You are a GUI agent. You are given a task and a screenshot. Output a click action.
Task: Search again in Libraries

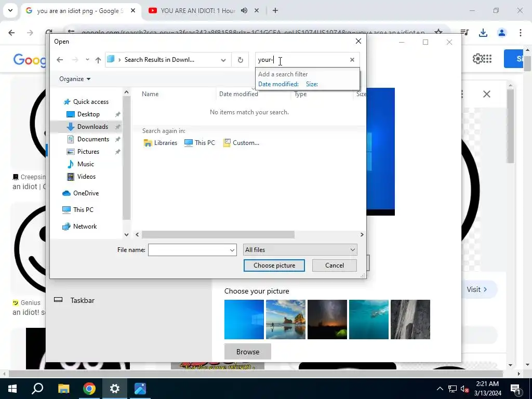pyautogui.click(x=161, y=143)
